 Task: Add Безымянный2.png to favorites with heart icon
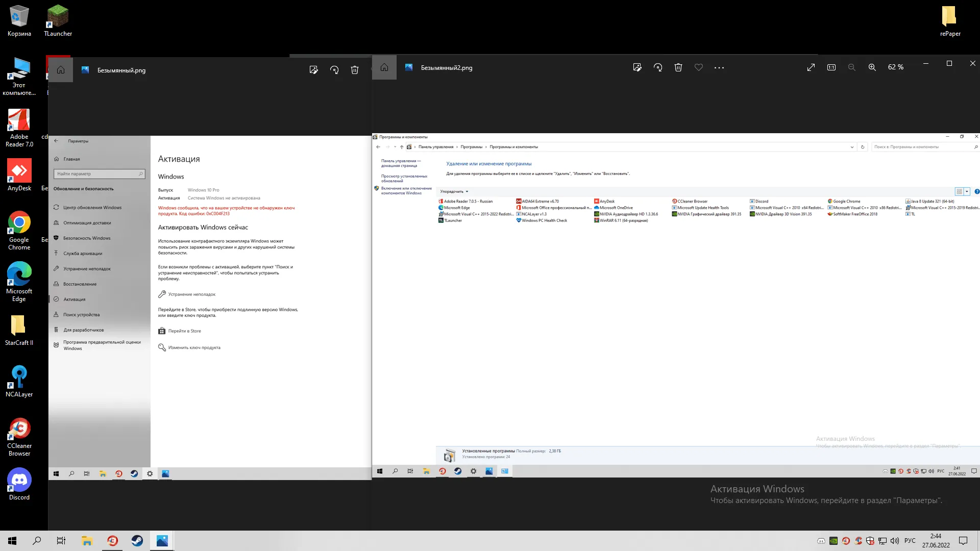pyautogui.click(x=699, y=67)
